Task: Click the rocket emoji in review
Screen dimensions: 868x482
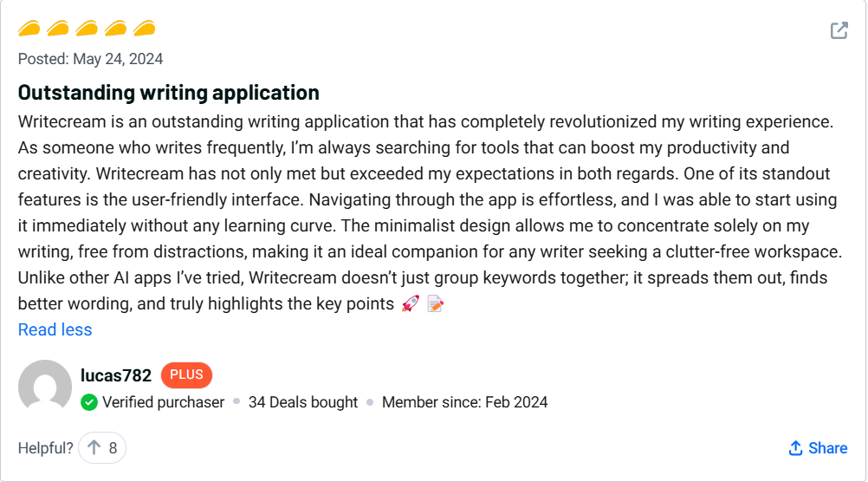Action: 411,304
